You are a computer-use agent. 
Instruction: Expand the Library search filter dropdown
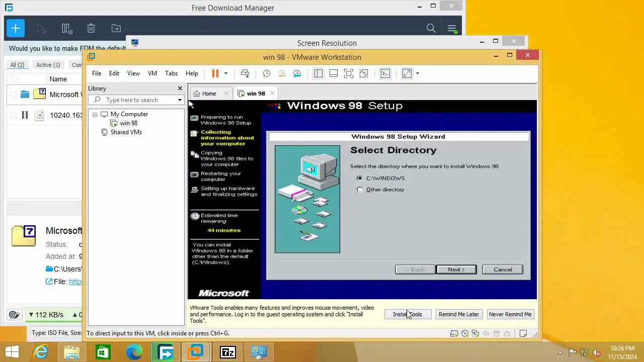pyautogui.click(x=180, y=100)
